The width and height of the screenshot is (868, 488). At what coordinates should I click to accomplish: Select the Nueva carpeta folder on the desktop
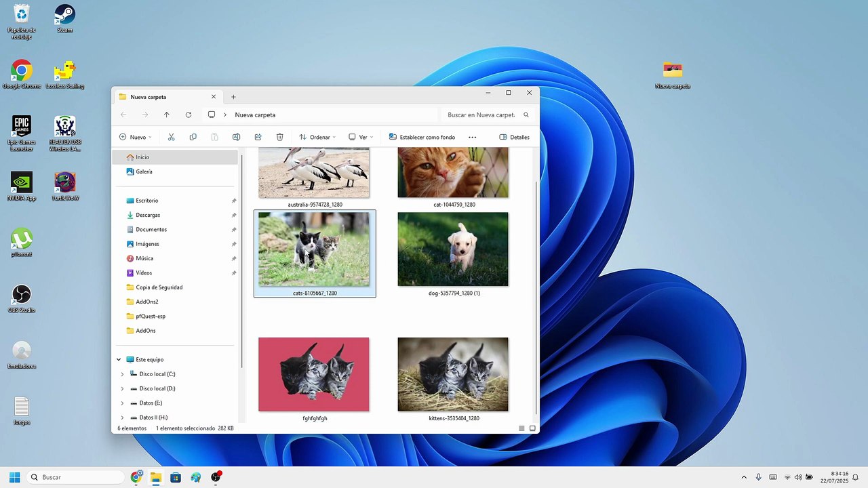(x=673, y=75)
